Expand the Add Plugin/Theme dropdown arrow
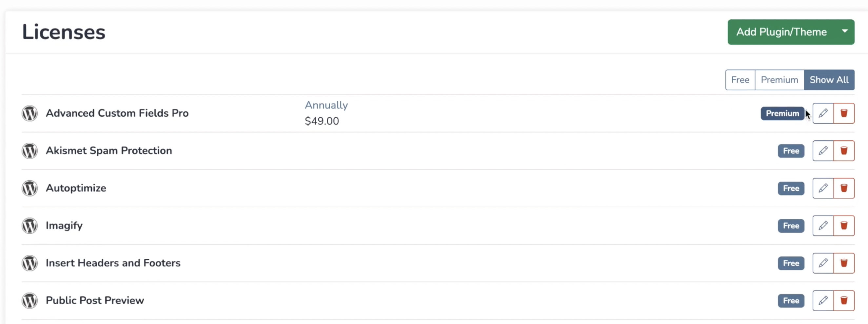The image size is (868, 324). click(x=844, y=32)
